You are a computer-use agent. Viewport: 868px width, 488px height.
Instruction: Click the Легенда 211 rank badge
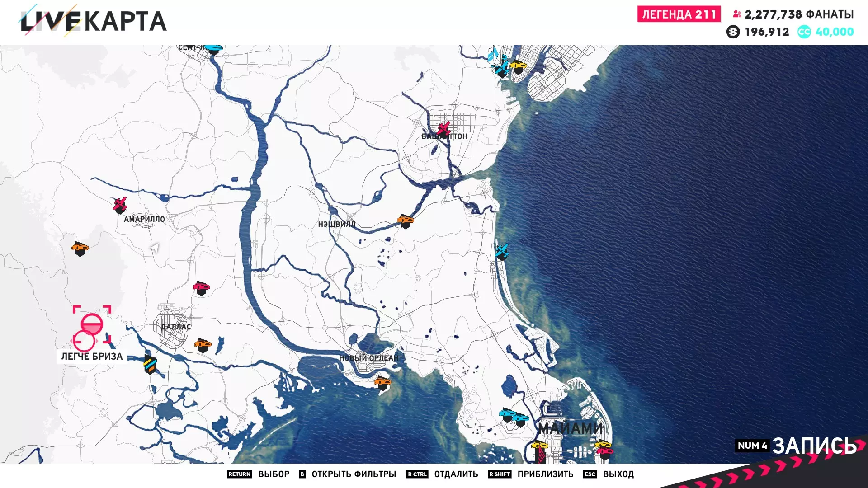point(679,14)
